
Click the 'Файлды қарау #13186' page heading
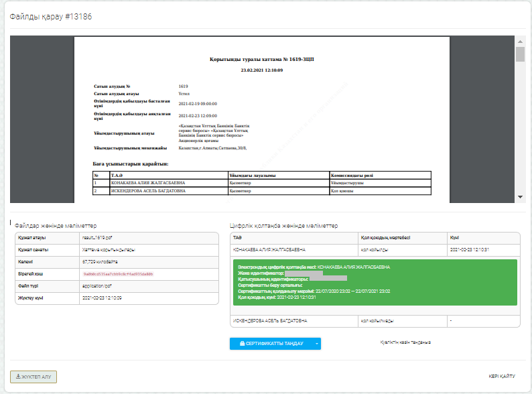[50, 16]
